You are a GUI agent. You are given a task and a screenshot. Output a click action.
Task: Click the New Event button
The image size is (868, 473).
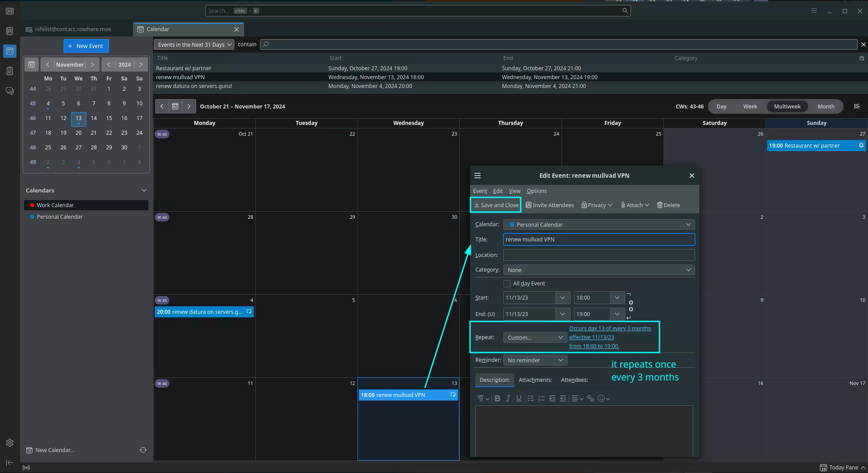(86, 46)
